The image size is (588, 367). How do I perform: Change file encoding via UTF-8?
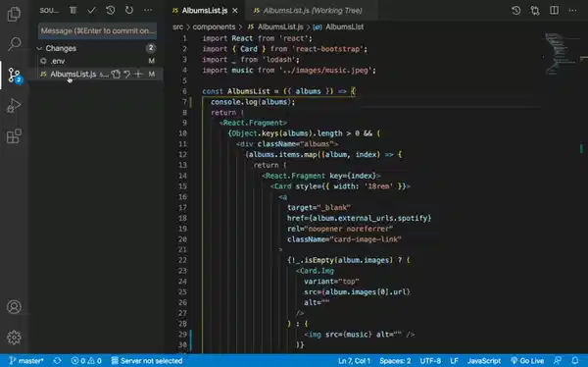430,360
